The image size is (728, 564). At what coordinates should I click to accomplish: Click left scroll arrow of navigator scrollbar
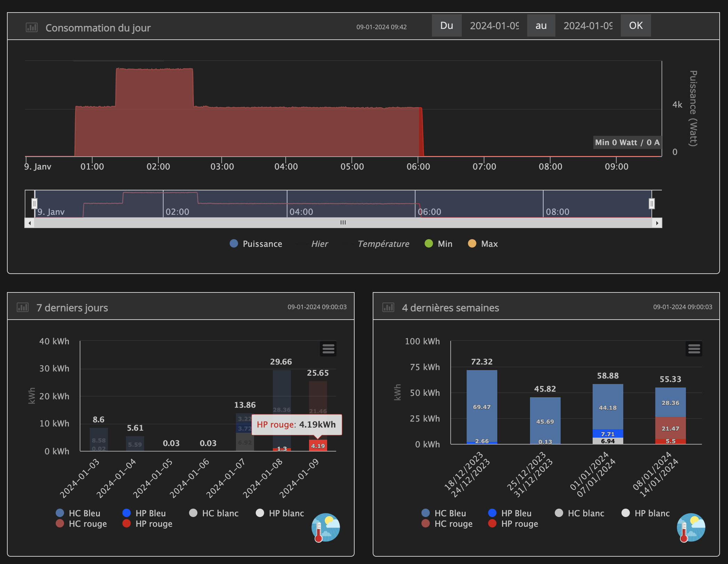click(x=30, y=223)
